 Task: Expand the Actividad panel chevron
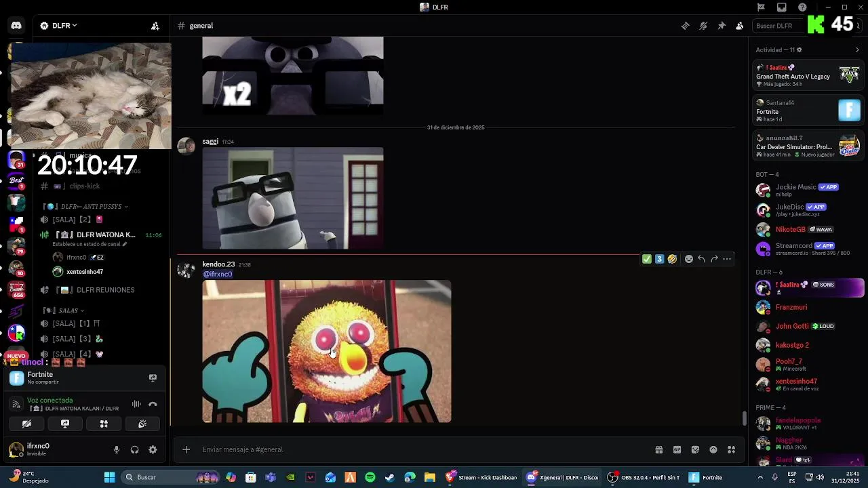point(857,49)
